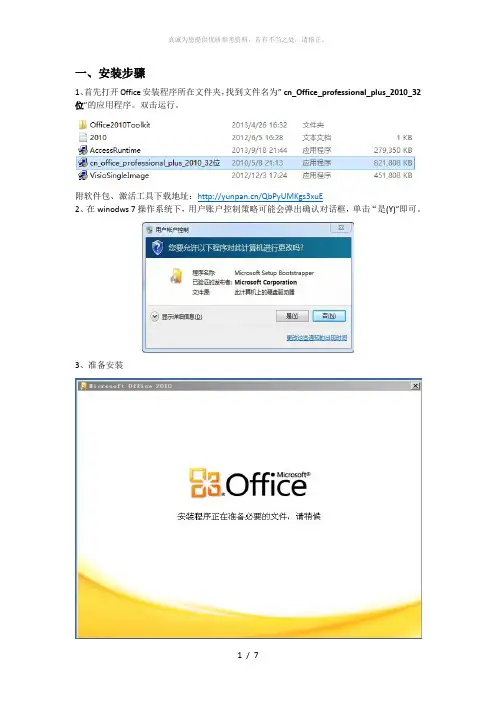Select the Office2010Toolkit file name
Screen dimensions: 496x702
[x=120, y=125]
